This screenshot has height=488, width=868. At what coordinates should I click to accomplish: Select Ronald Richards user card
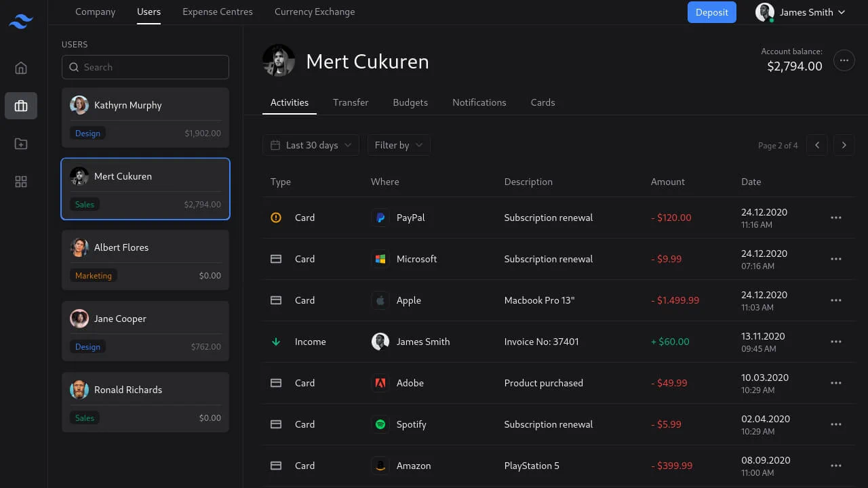click(x=145, y=402)
